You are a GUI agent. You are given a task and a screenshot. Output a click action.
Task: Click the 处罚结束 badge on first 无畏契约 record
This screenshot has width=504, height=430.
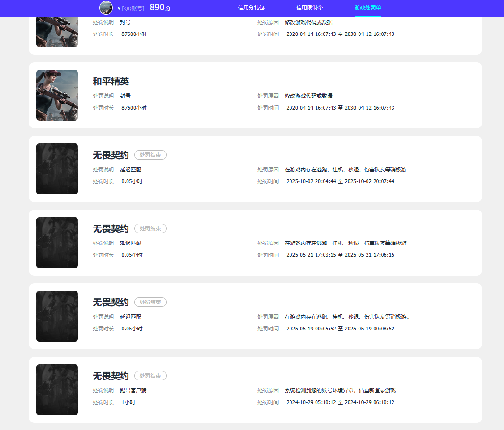tap(150, 155)
